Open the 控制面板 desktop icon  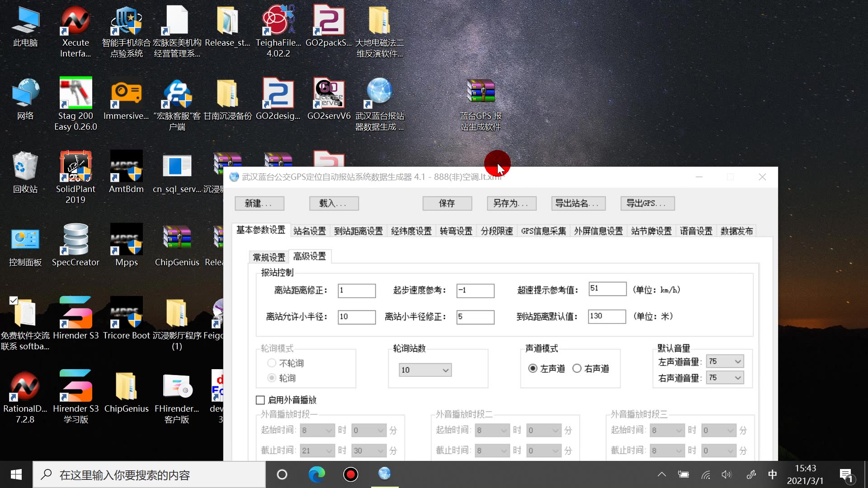coord(25,246)
